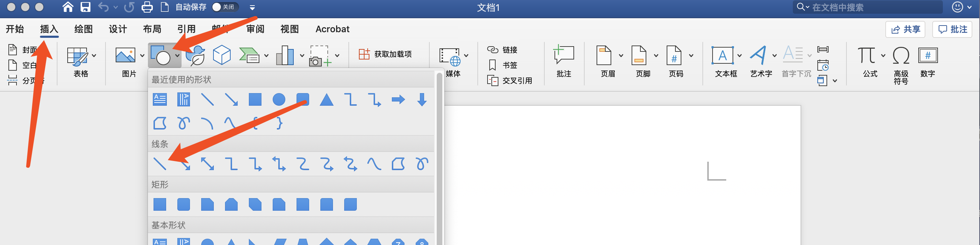
Task: Open the Home icon in title bar
Action: click(x=68, y=7)
